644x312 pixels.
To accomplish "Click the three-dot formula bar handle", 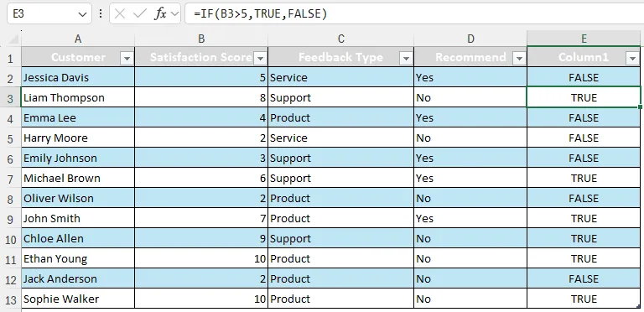I will coord(101,14).
